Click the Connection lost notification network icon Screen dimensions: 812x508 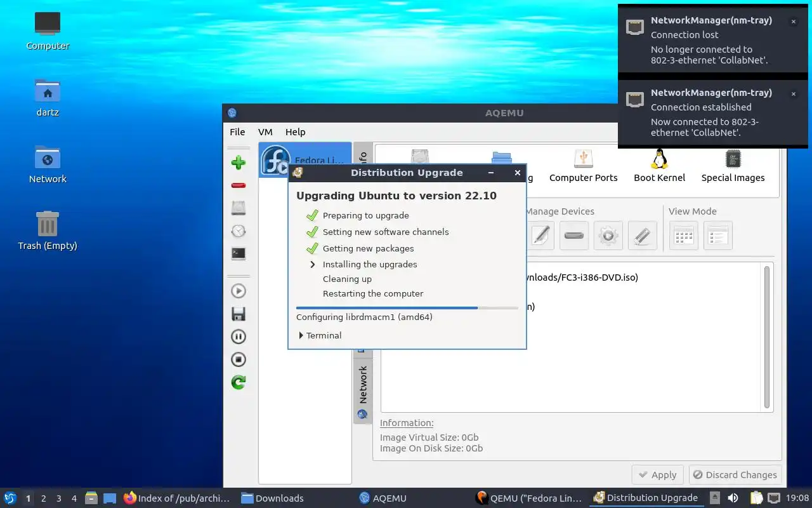pos(635,27)
